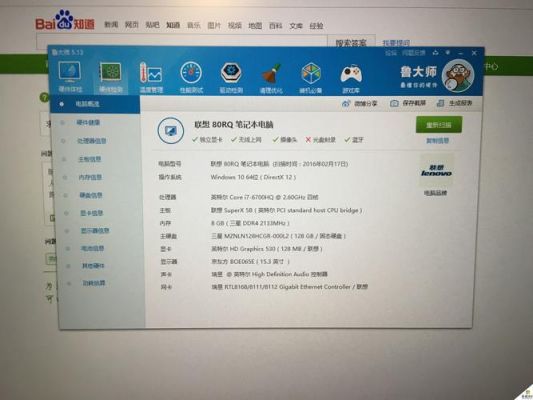Click the green 重新扫描 button

(439, 125)
